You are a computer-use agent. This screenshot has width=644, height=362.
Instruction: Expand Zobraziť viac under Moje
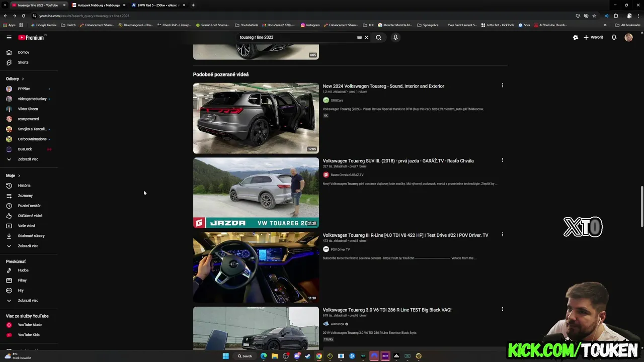tap(29, 246)
